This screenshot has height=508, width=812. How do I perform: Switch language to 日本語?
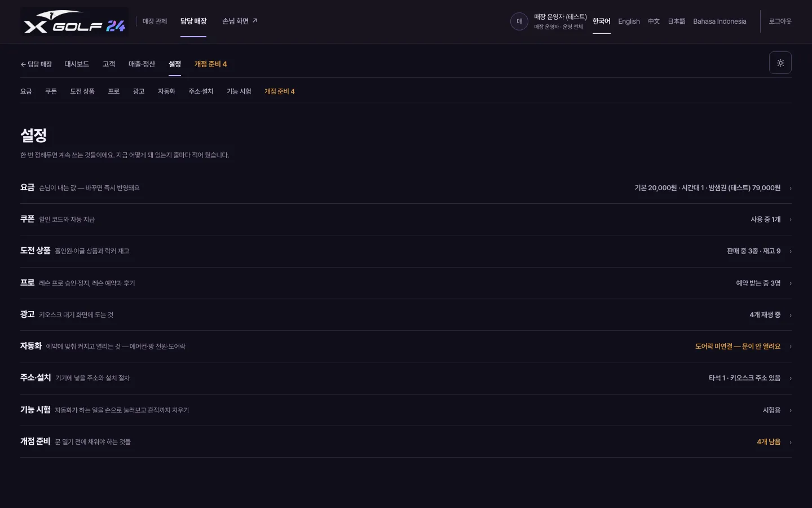(676, 21)
